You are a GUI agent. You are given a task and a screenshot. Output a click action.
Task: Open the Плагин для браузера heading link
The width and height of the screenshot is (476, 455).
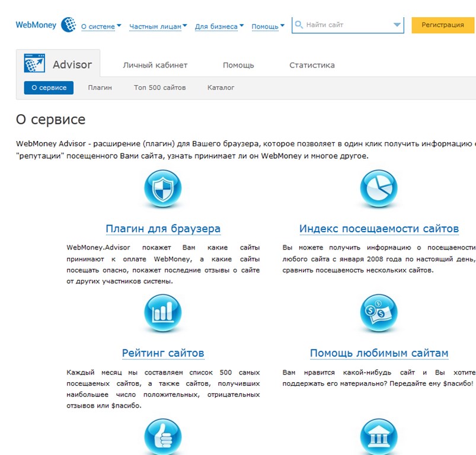click(163, 229)
